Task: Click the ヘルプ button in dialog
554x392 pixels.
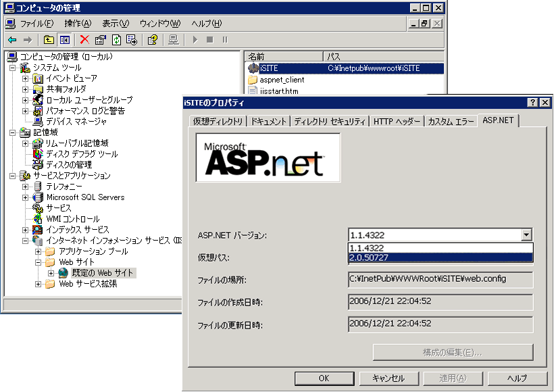Action: (x=518, y=378)
